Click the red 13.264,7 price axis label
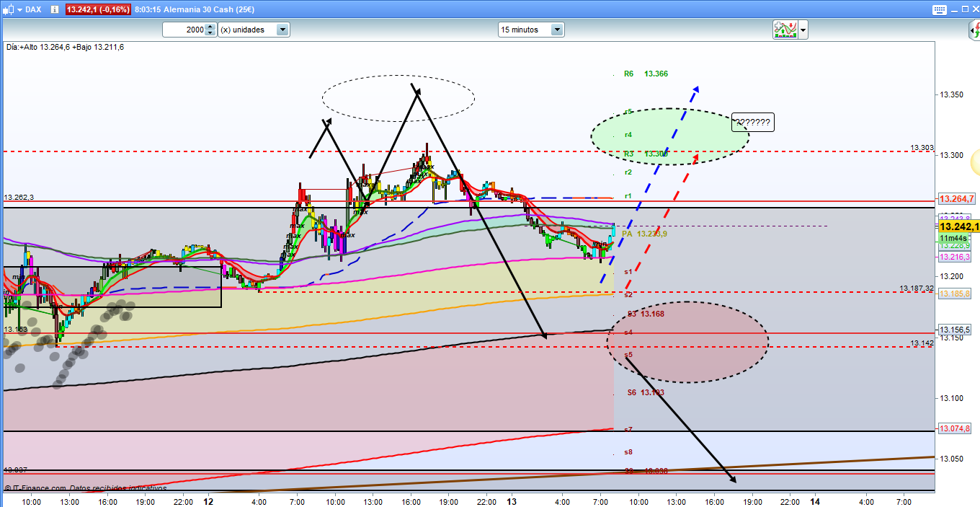 955,199
